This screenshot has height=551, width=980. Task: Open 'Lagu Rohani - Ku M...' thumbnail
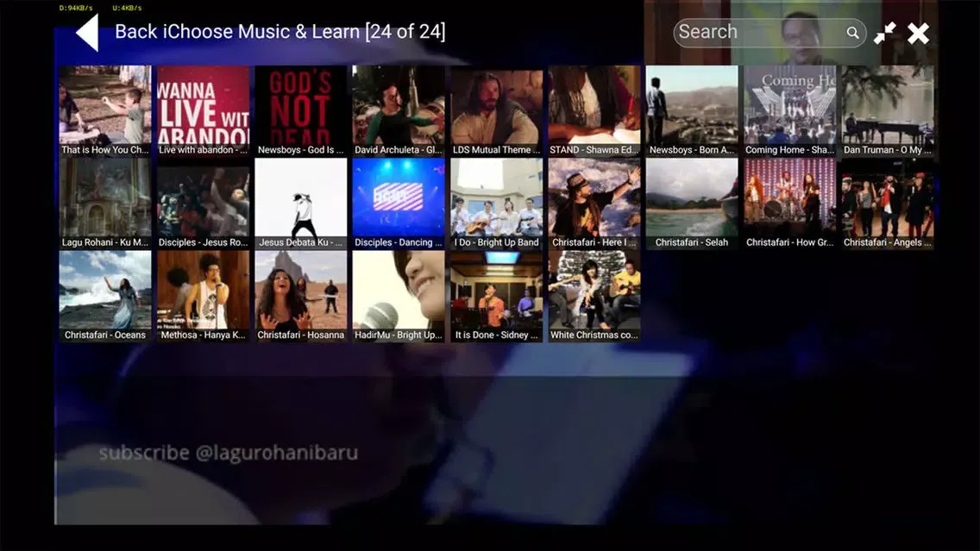pos(105,203)
